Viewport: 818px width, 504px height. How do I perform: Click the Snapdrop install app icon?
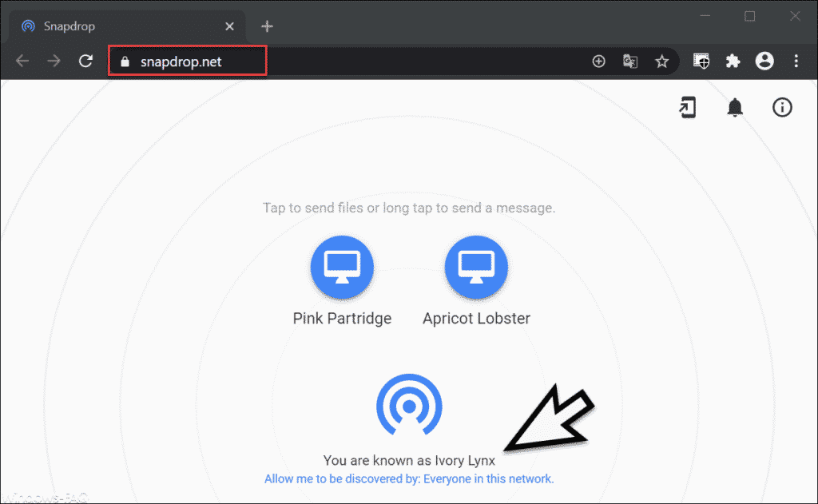click(688, 108)
